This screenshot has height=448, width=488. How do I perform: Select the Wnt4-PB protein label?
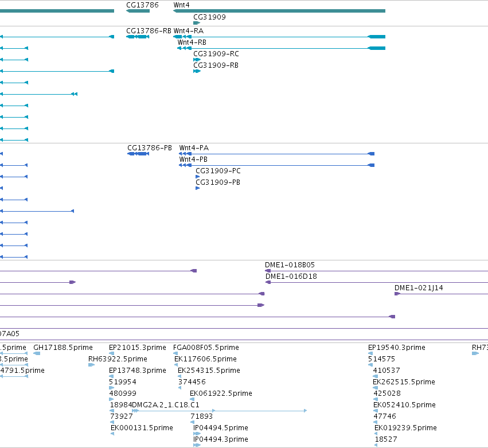click(x=193, y=159)
